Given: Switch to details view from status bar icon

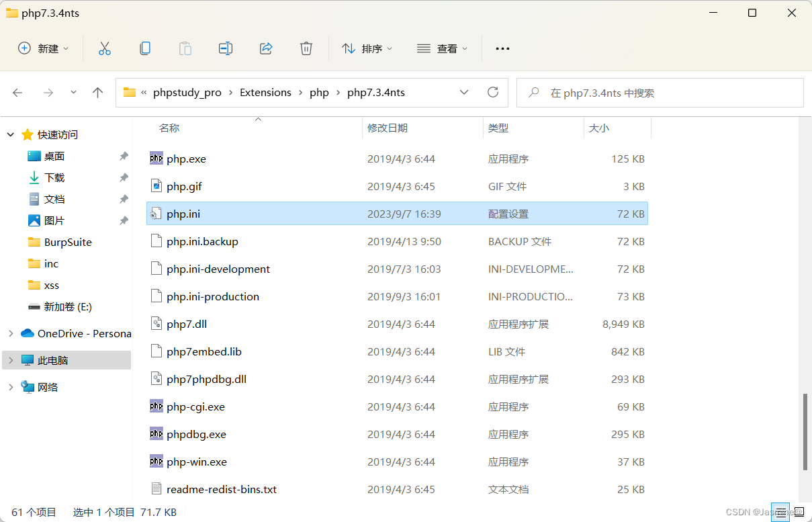Looking at the screenshot, I should (x=780, y=512).
